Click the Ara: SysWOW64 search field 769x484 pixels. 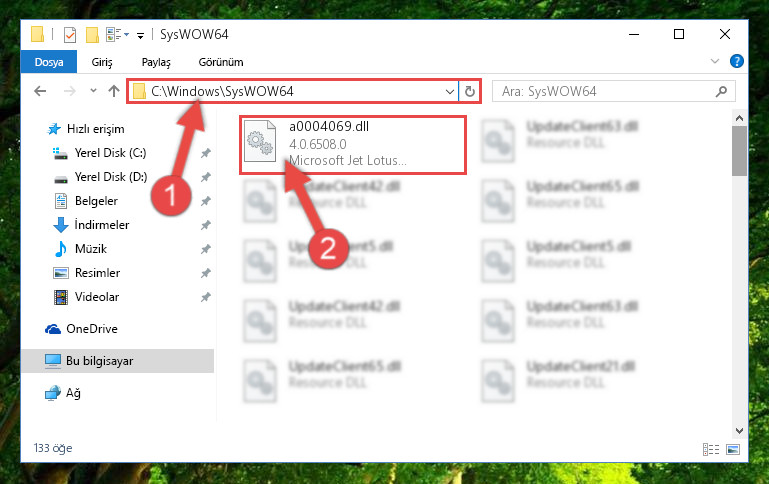tap(605, 92)
